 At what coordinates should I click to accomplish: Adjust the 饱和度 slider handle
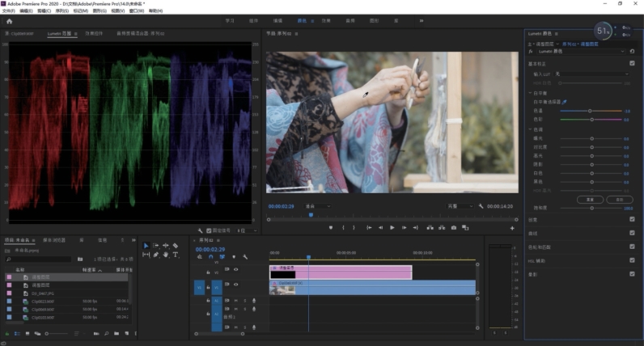592,208
